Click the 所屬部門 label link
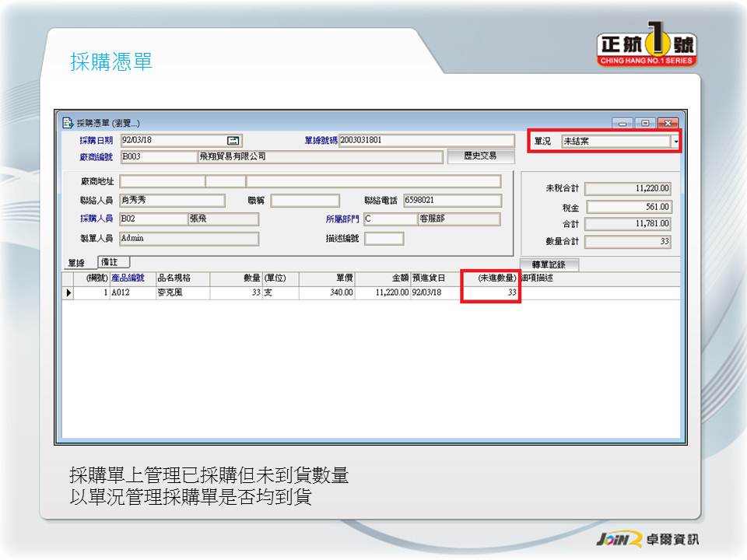This screenshot has width=747, height=560. tap(342, 219)
